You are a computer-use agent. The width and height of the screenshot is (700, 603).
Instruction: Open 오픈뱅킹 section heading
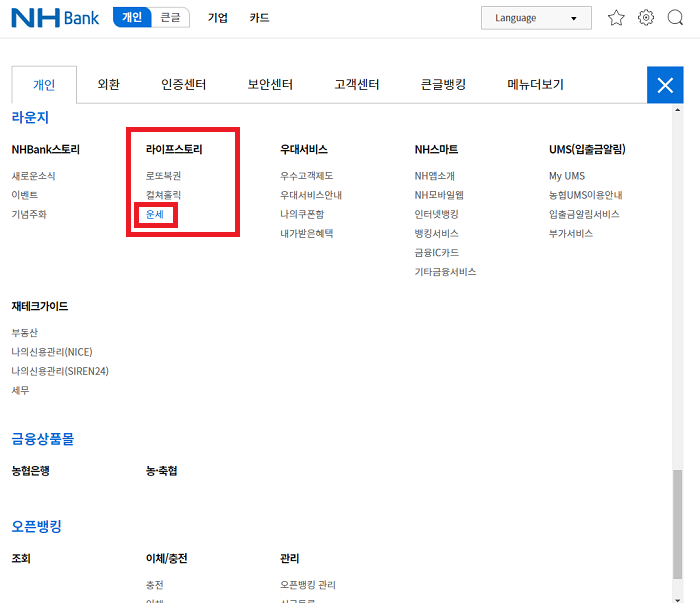point(36,526)
